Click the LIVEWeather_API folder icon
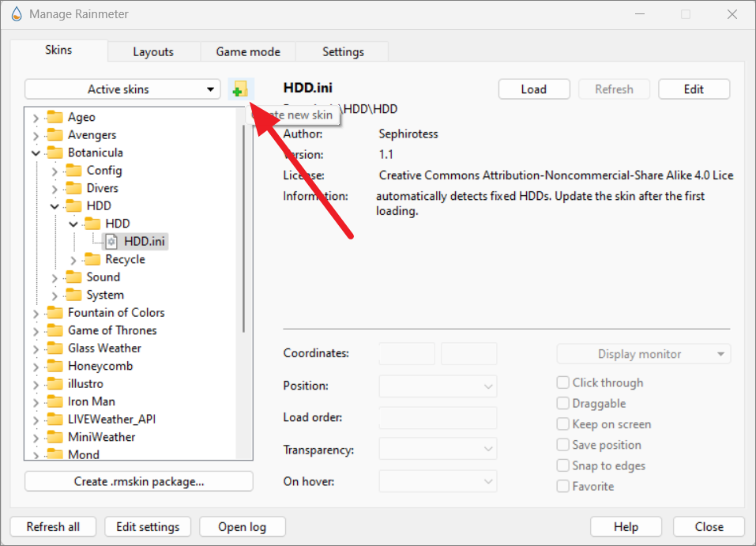756x546 pixels. point(55,419)
